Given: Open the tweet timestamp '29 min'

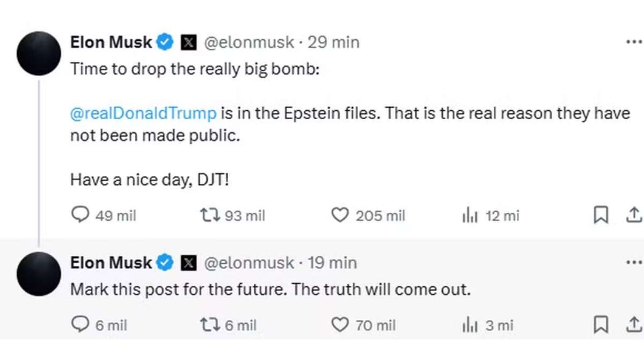Looking at the screenshot, I should (x=333, y=41).
